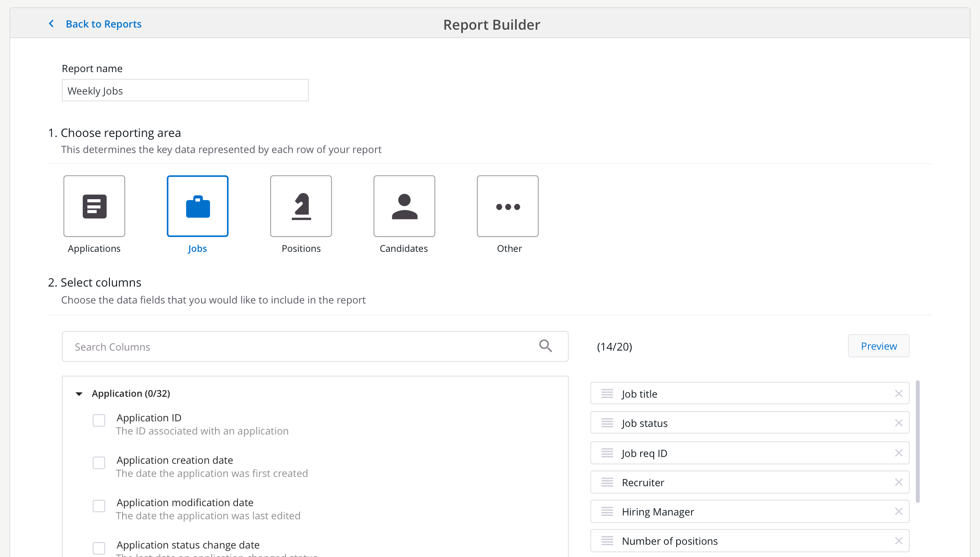Click the Report name input field

click(185, 90)
